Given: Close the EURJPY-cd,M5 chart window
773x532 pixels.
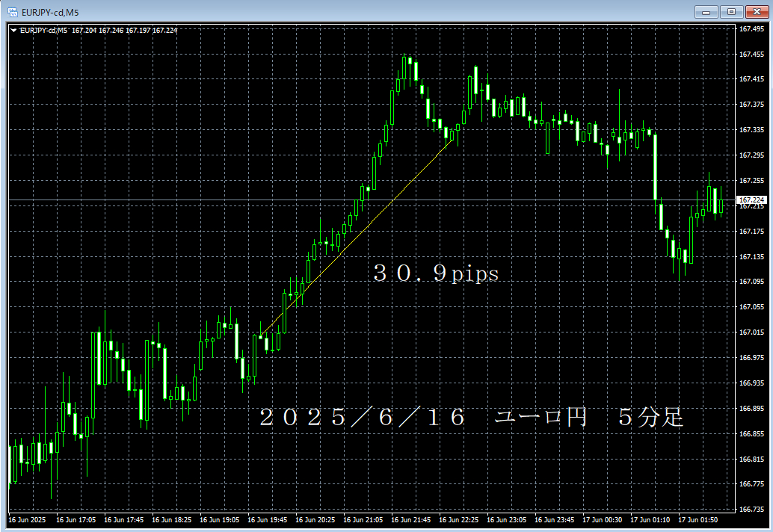Looking at the screenshot, I should [757, 12].
